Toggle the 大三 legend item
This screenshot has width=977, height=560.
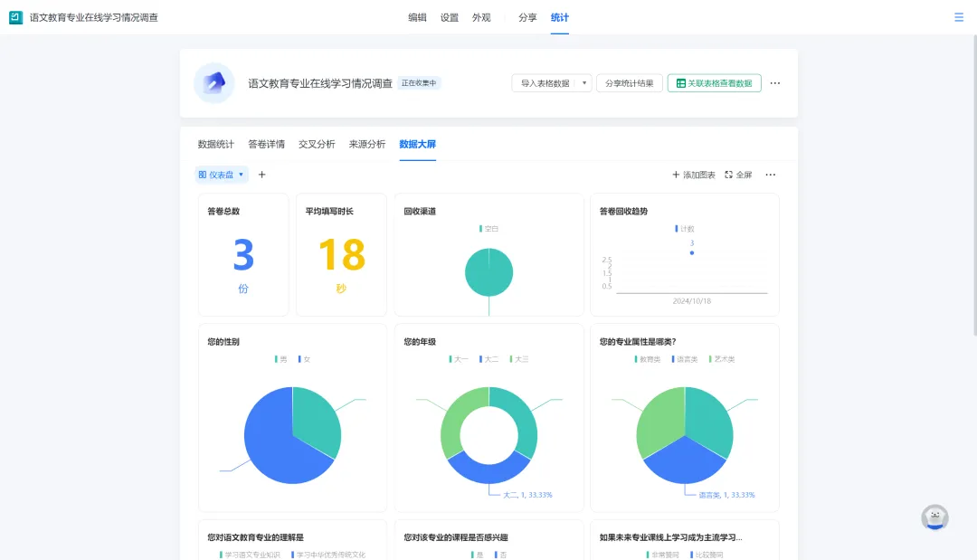point(519,359)
